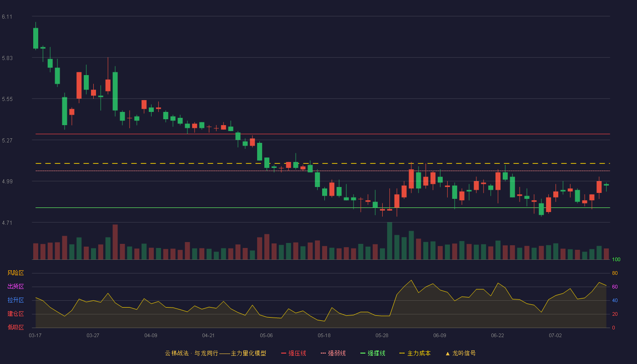Click the 建仓区 zone label
The width and height of the screenshot is (637, 364).
pyautogui.click(x=15, y=314)
